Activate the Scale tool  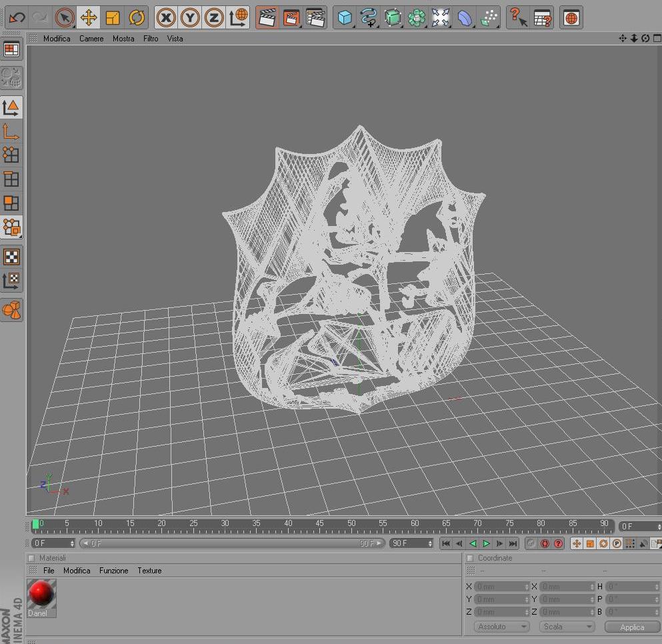[x=113, y=18]
